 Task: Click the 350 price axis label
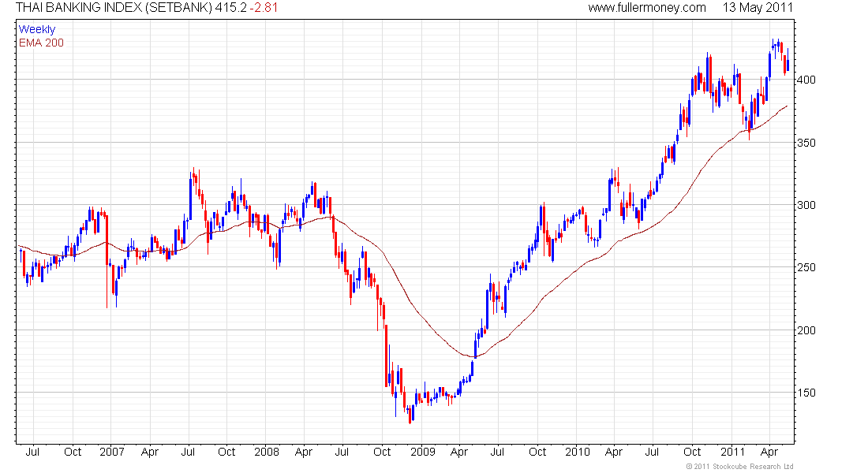pos(806,143)
